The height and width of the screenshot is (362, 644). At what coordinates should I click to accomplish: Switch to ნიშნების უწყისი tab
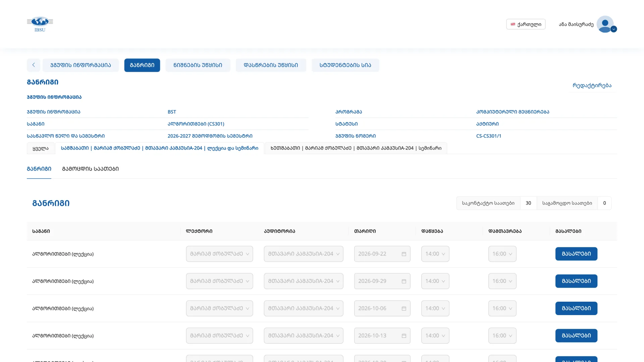pyautogui.click(x=198, y=65)
